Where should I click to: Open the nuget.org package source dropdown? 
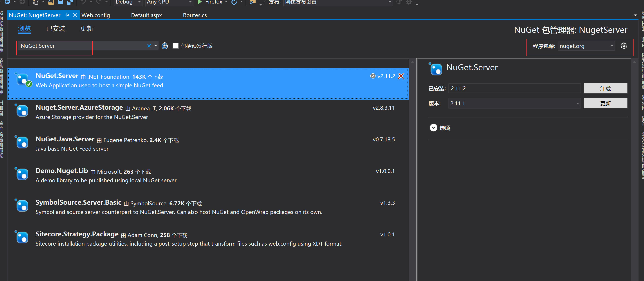point(586,46)
